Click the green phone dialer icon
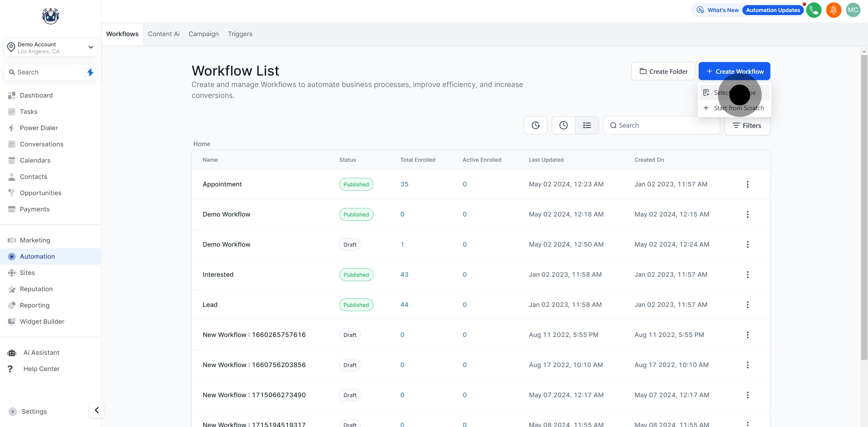The height and width of the screenshot is (427, 868). 814,10
